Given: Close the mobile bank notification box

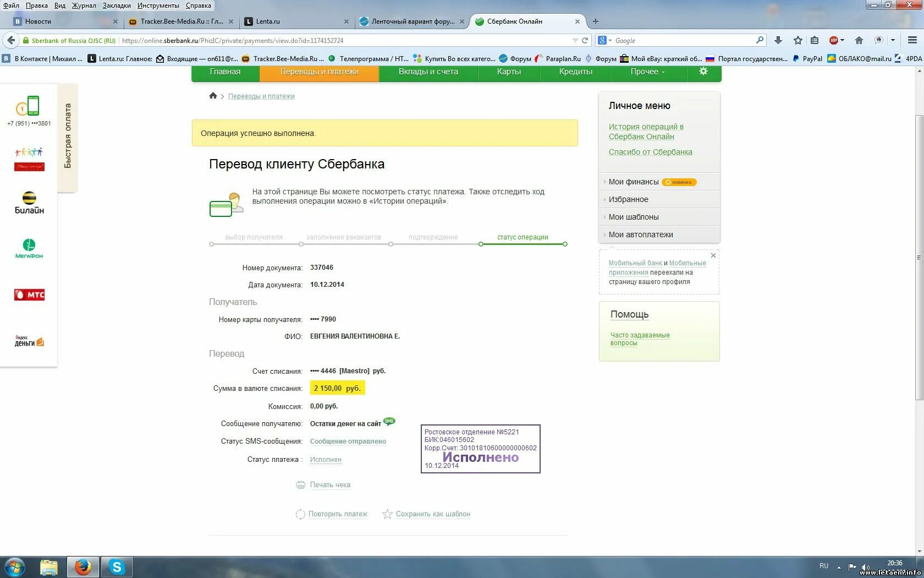Looking at the screenshot, I should coord(713,255).
